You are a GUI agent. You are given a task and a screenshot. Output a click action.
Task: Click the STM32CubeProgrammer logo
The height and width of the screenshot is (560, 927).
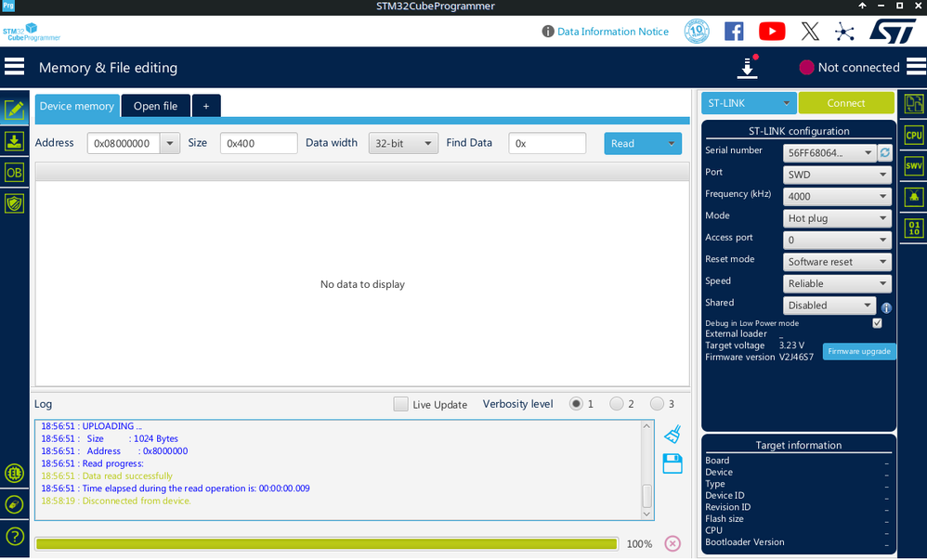(32, 32)
